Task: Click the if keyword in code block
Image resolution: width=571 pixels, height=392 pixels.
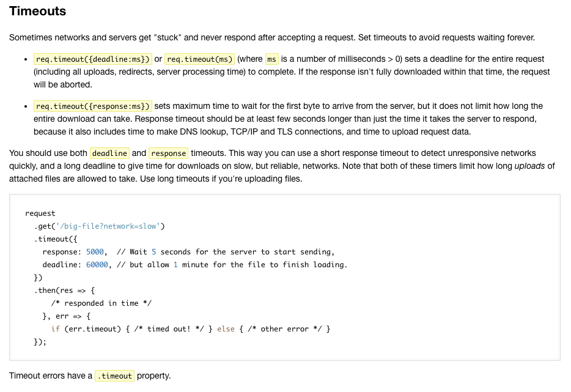Action: click(55, 329)
